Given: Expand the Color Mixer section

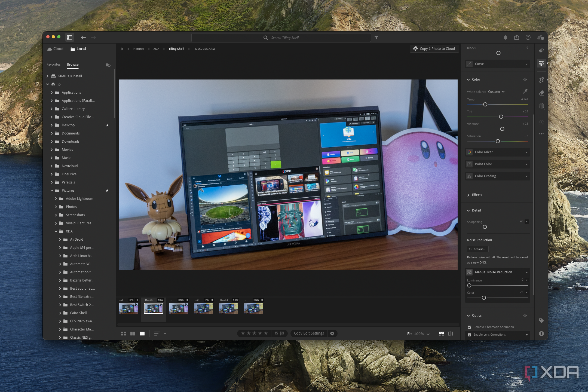Looking at the screenshot, I should coord(498,152).
